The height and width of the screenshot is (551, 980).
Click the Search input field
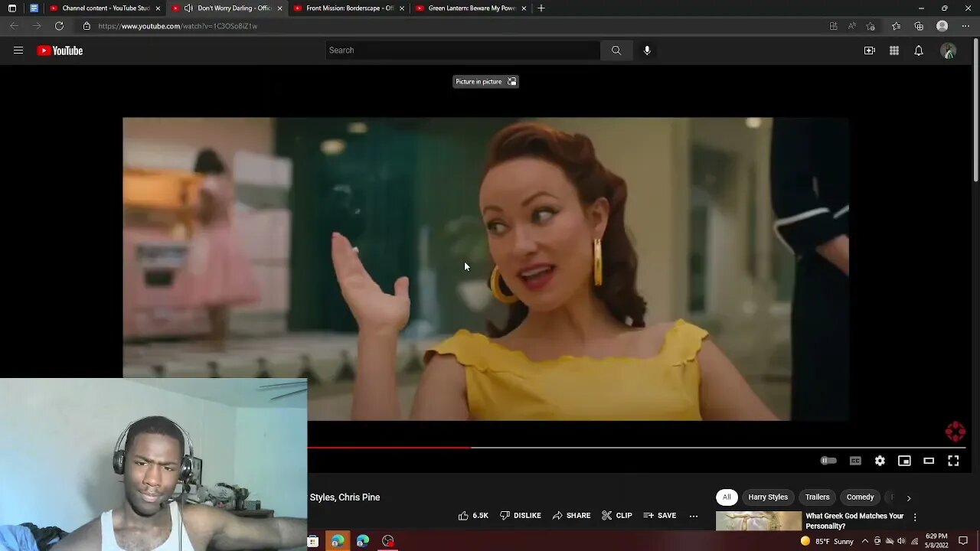[462, 51]
